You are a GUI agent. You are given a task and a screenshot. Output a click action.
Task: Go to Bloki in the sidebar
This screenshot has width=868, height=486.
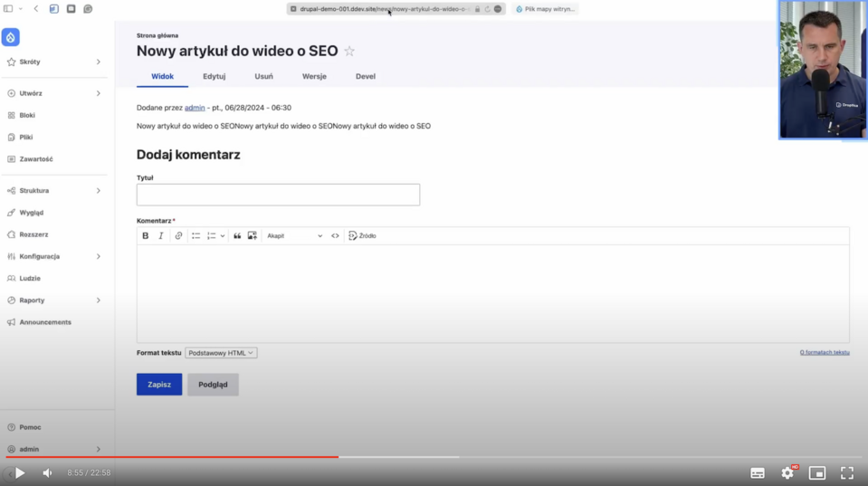(27, 115)
